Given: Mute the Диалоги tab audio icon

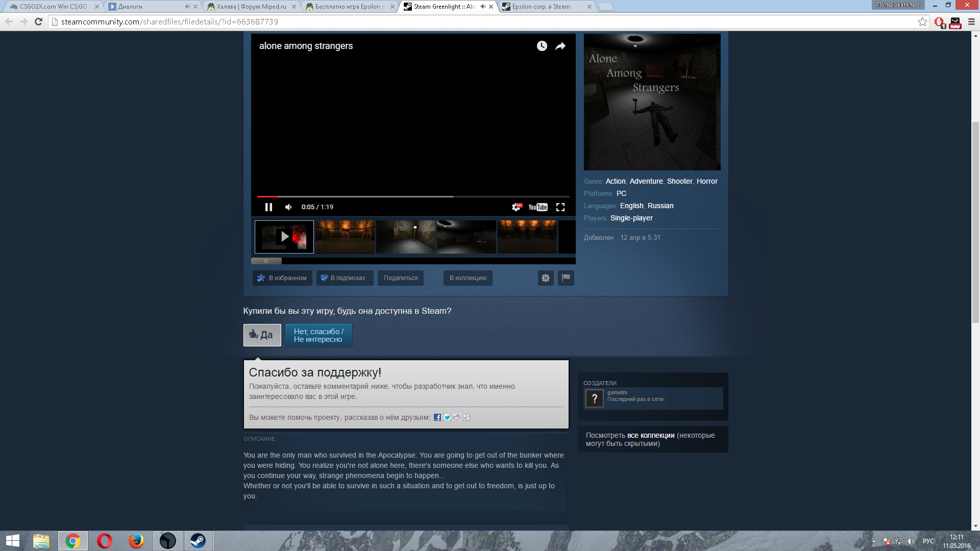Looking at the screenshot, I should click(x=187, y=7).
